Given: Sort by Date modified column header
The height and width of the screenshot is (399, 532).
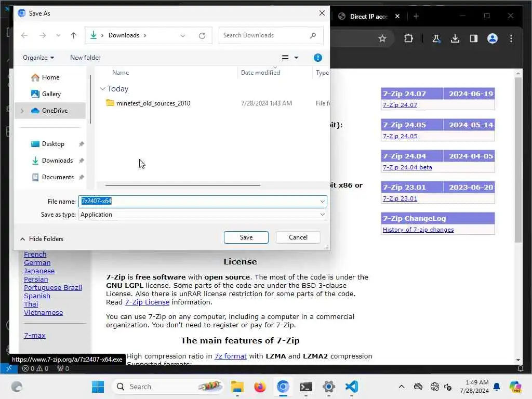Looking at the screenshot, I should [x=260, y=73].
